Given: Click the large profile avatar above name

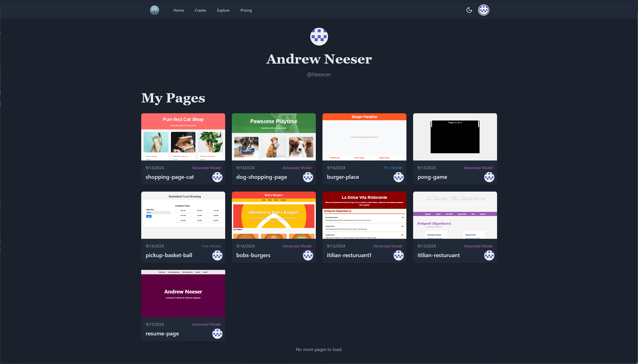Looking at the screenshot, I should [319, 37].
